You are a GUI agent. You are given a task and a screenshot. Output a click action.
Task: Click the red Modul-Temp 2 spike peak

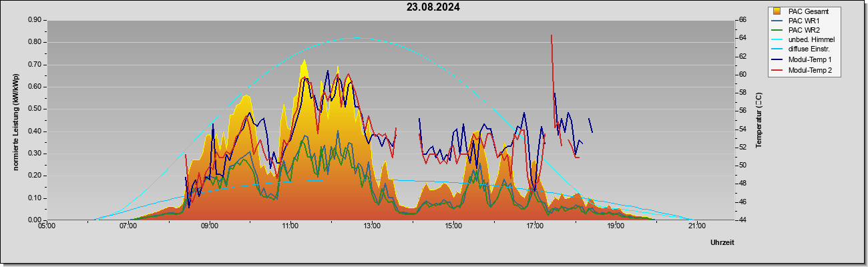pyautogui.click(x=551, y=35)
